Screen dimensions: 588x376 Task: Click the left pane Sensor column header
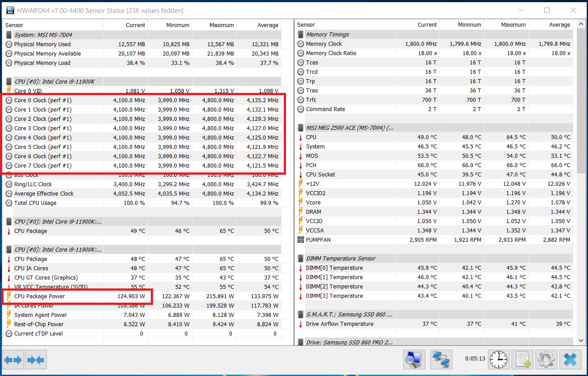53,25
